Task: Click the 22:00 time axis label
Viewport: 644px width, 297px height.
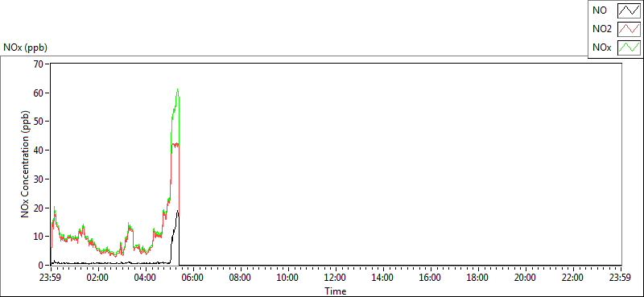Action: click(573, 277)
